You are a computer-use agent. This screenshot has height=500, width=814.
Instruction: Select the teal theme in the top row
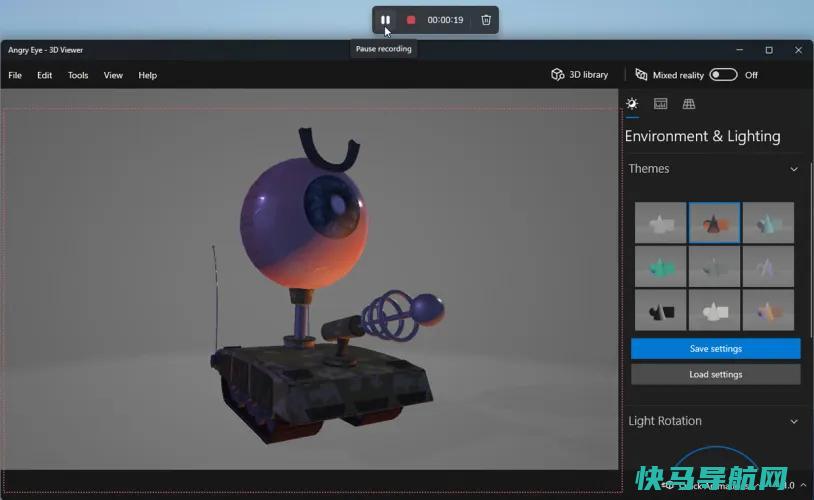coord(768,223)
